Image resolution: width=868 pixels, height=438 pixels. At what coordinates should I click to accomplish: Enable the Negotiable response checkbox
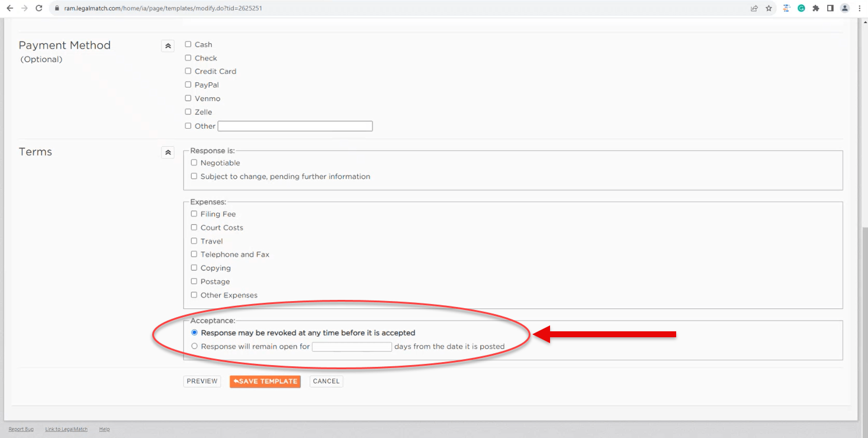coord(194,163)
